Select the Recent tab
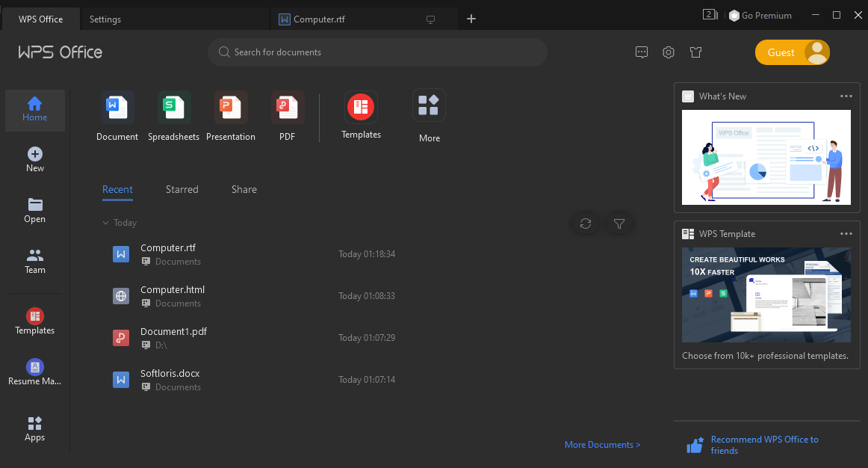The width and height of the screenshot is (868, 468). [117, 189]
